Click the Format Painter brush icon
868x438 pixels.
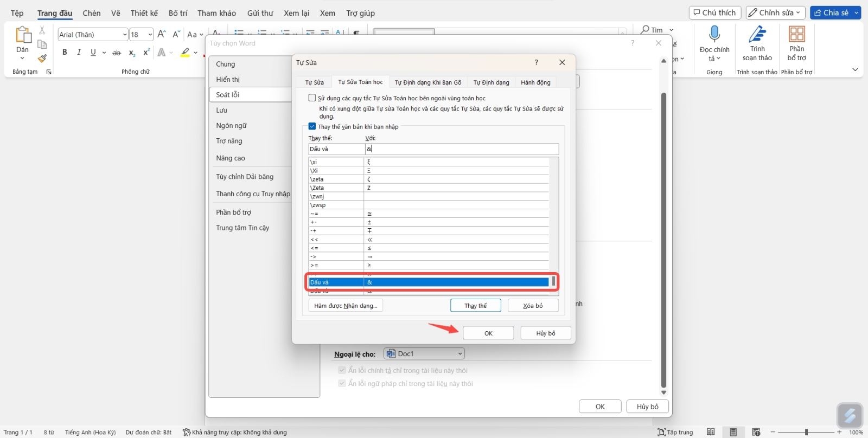pos(42,59)
